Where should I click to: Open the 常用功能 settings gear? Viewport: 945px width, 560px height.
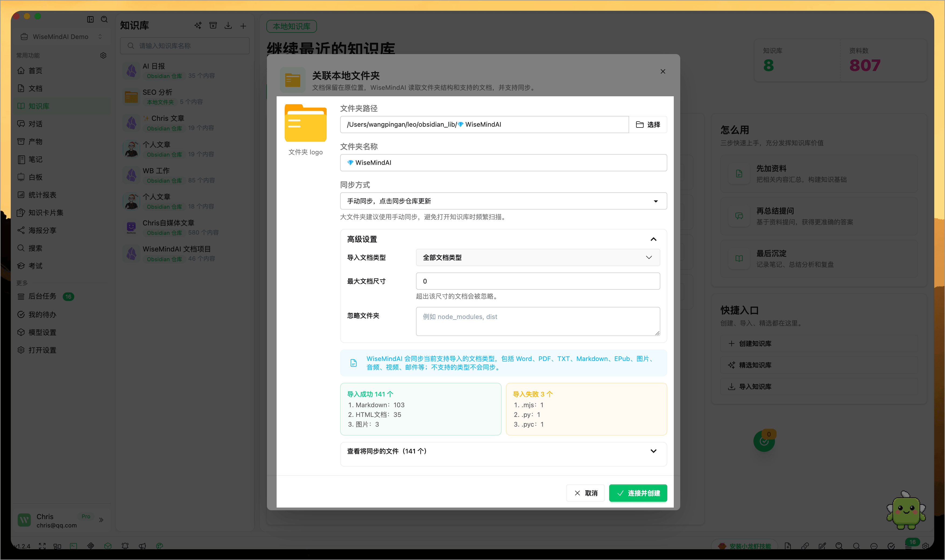[103, 55]
